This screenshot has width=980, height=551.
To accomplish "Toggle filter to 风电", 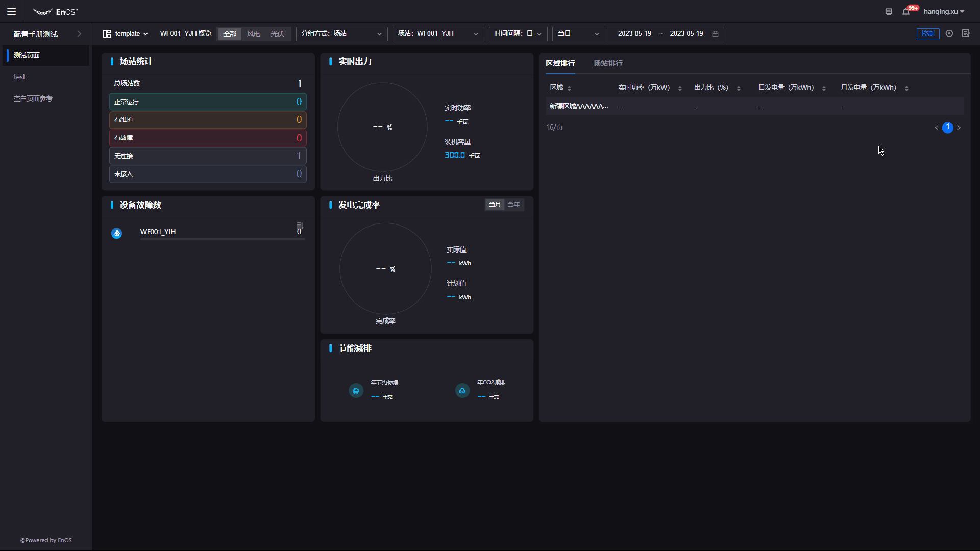I will point(254,34).
